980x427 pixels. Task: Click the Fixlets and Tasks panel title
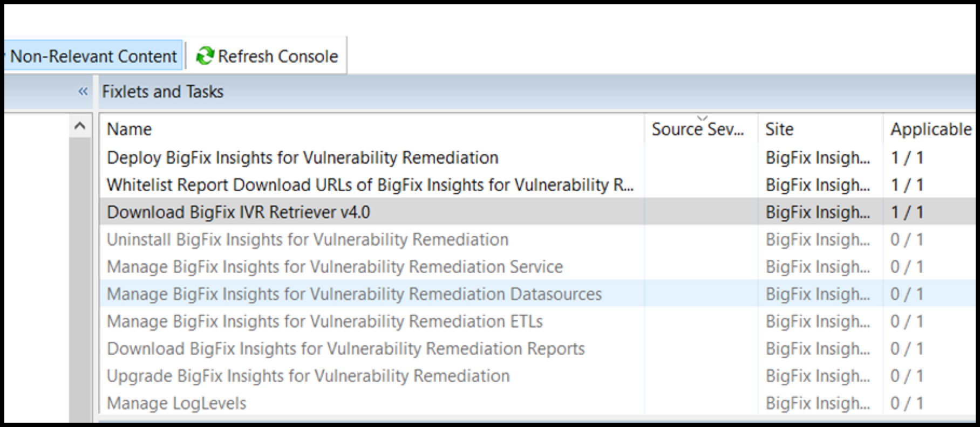point(162,92)
